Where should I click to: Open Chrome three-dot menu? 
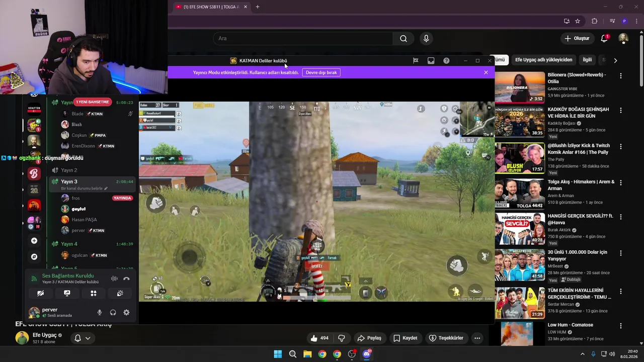click(636, 21)
